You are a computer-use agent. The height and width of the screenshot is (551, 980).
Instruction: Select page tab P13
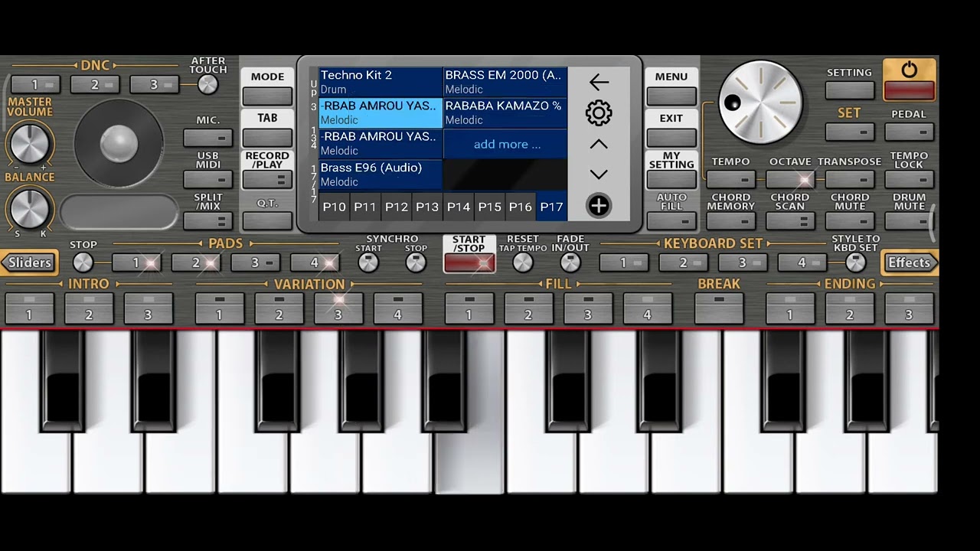pyautogui.click(x=427, y=207)
